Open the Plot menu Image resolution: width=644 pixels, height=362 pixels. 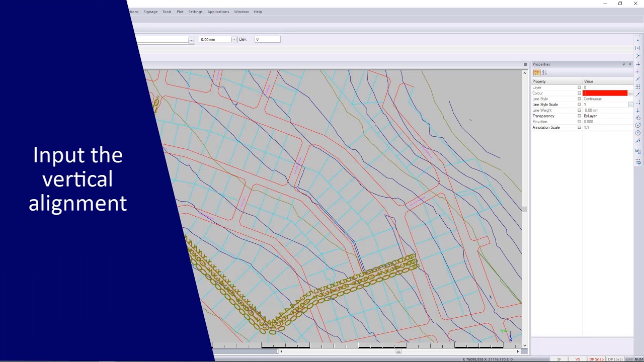pos(180,12)
